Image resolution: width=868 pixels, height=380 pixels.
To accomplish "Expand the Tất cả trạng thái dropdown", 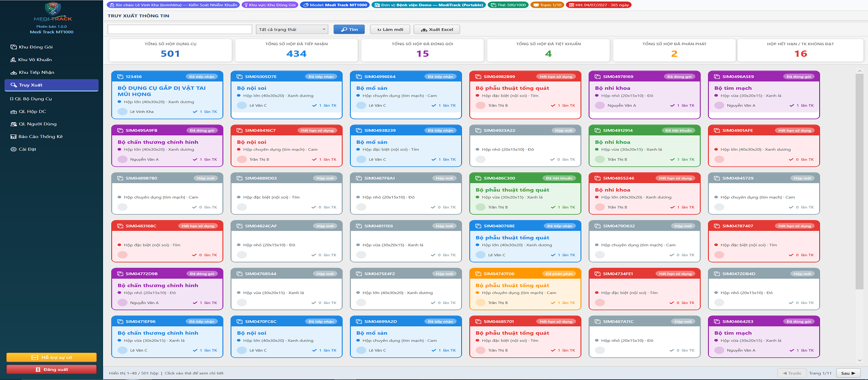I will tap(292, 30).
